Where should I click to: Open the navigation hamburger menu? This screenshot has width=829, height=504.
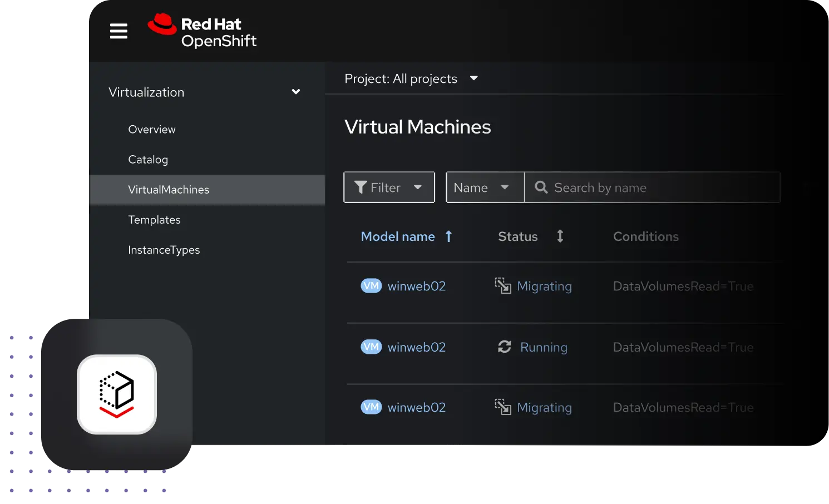119,31
